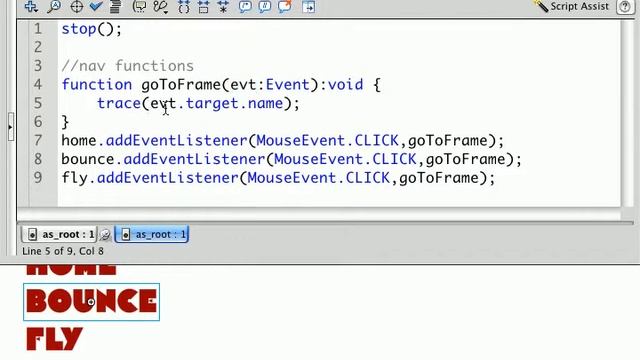640x360 pixels.
Task: Click Remove comment icon
Action: click(284, 6)
